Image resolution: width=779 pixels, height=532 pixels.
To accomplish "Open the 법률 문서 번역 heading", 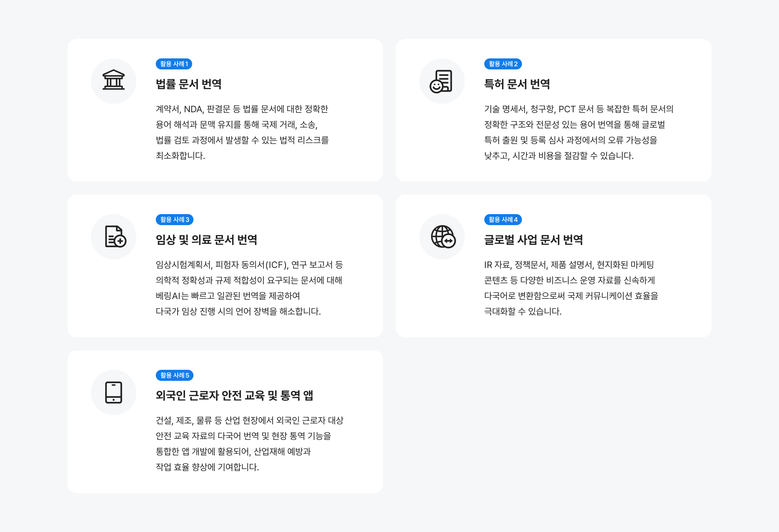I will tap(188, 84).
